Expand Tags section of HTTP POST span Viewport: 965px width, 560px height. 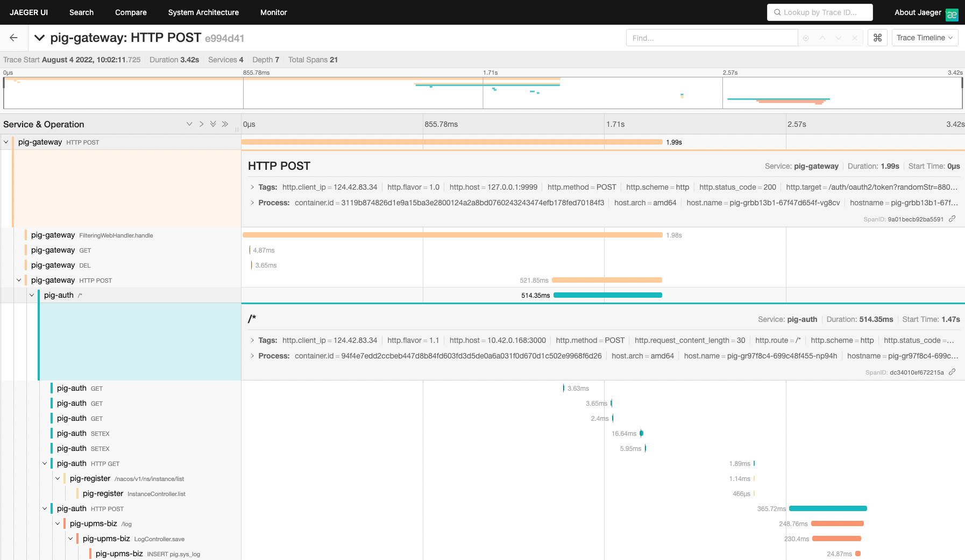pyautogui.click(x=252, y=187)
